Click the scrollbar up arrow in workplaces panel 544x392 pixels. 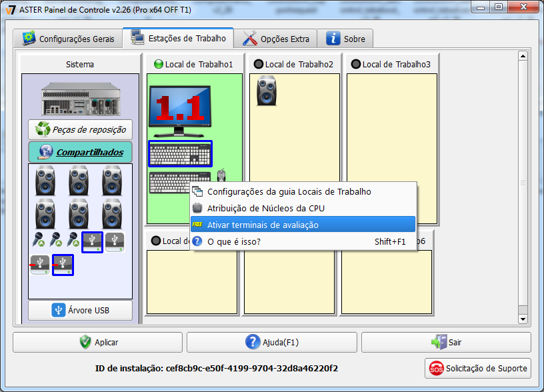coord(523,56)
